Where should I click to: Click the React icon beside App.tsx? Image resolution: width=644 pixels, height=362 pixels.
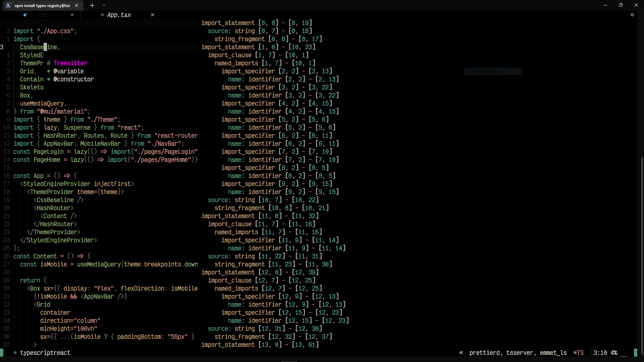(102, 15)
